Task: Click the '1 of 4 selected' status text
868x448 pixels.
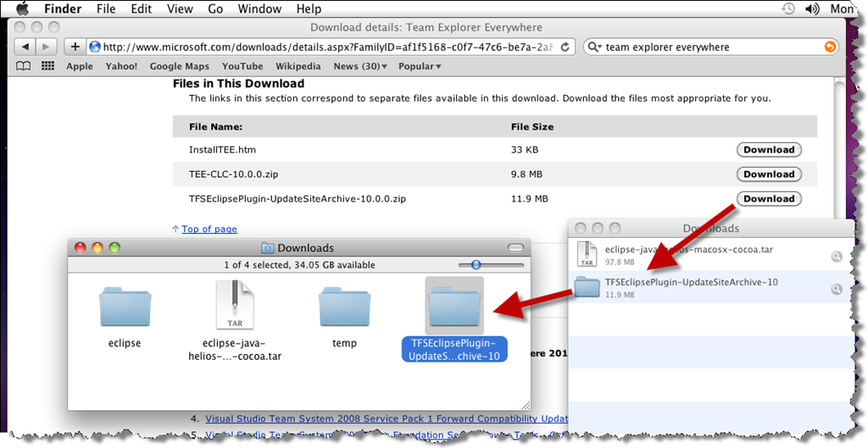Action: (x=299, y=265)
